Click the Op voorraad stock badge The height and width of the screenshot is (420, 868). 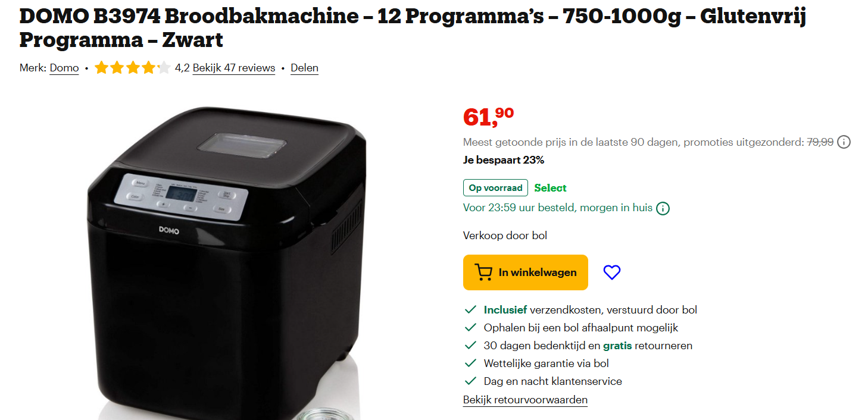point(495,188)
